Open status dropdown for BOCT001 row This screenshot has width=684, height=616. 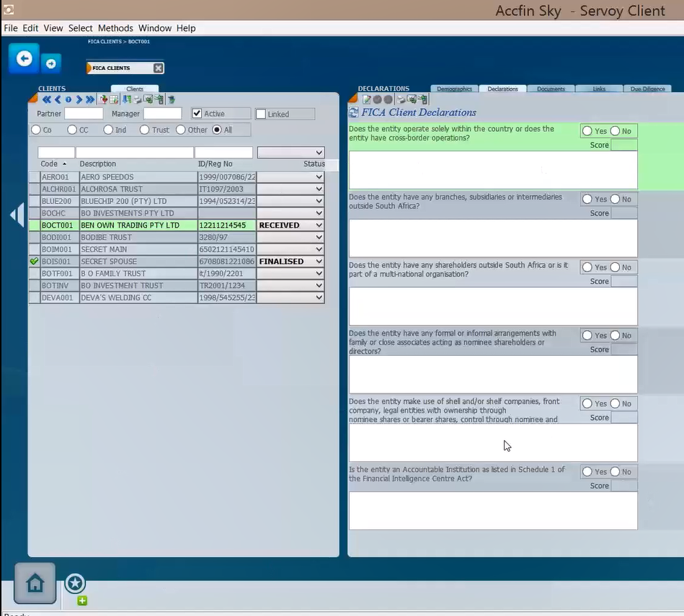pyautogui.click(x=319, y=226)
